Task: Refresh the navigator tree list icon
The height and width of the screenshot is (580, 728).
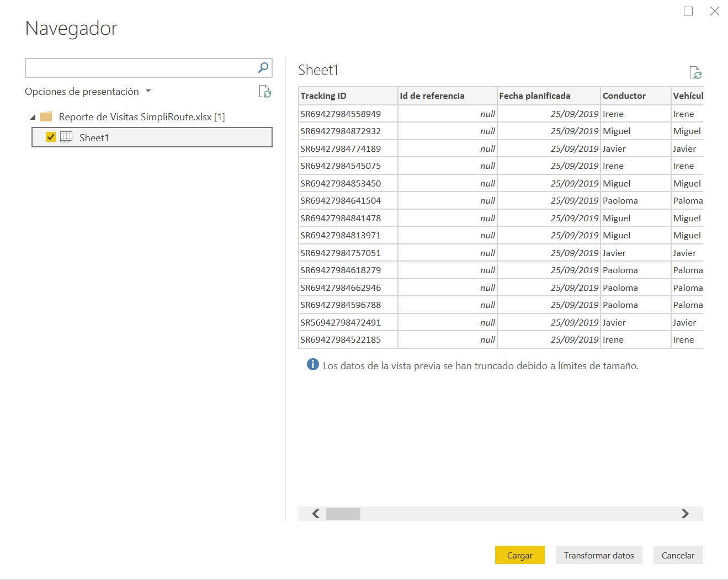Action: click(265, 92)
